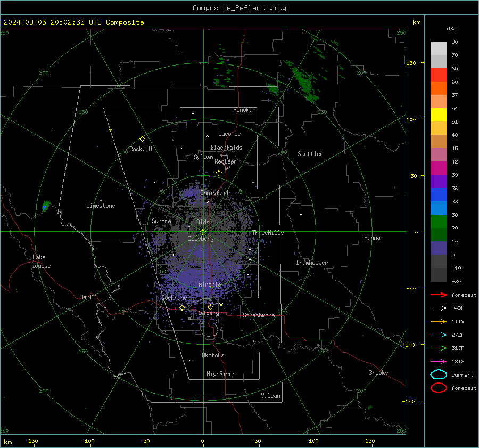Click the Okotoks town label
The height and width of the screenshot is (448, 479).
(x=213, y=355)
